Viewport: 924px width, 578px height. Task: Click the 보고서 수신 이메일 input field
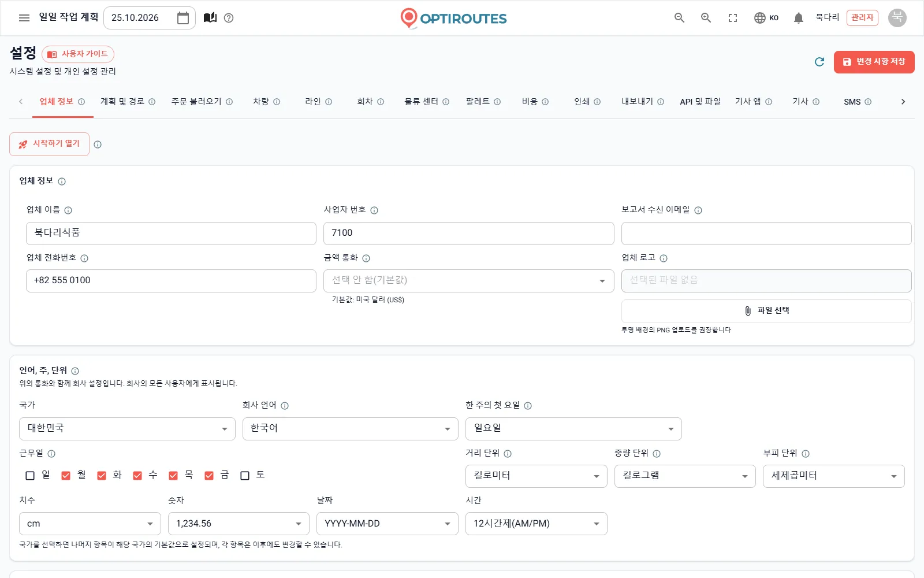click(x=766, y=234)
